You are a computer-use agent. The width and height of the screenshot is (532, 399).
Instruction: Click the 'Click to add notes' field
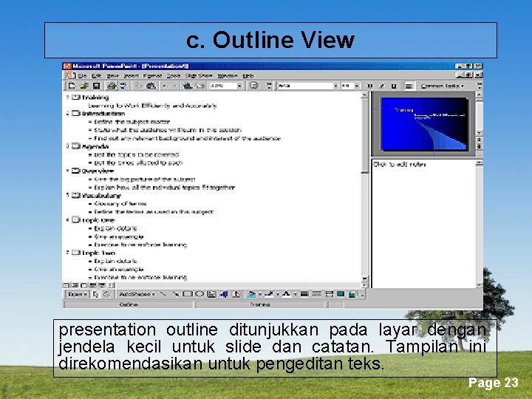coord(424,224)
